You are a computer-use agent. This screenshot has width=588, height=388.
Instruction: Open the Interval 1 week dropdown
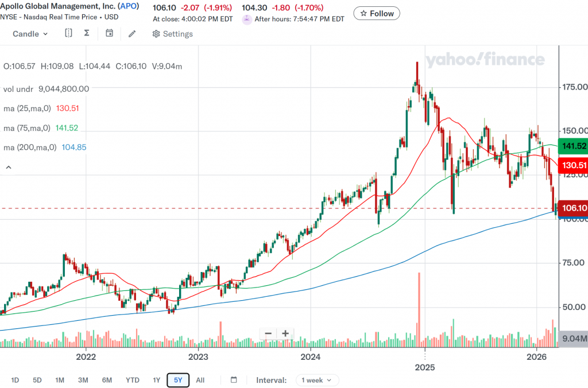[x=317, y=380]
